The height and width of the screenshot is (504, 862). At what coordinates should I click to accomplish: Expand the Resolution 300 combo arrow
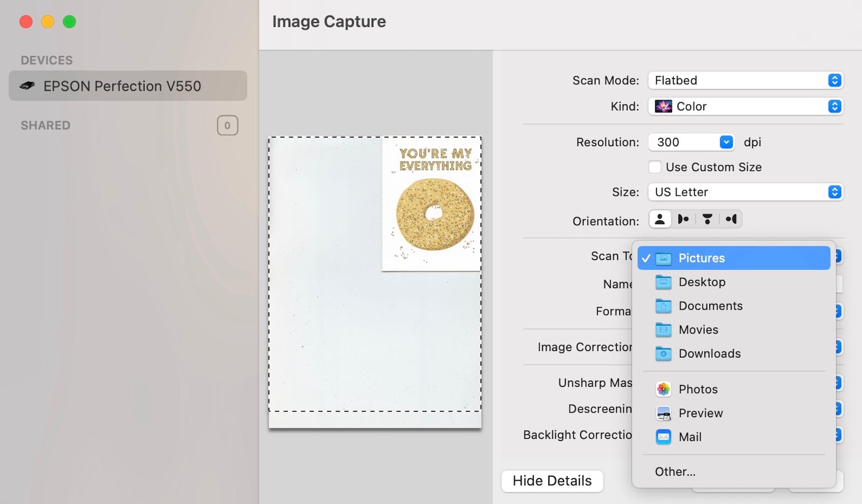point(726,142)
